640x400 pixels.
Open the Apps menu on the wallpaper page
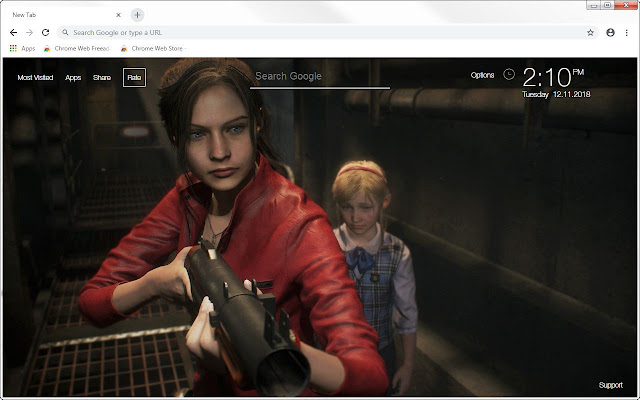point(73,78)
